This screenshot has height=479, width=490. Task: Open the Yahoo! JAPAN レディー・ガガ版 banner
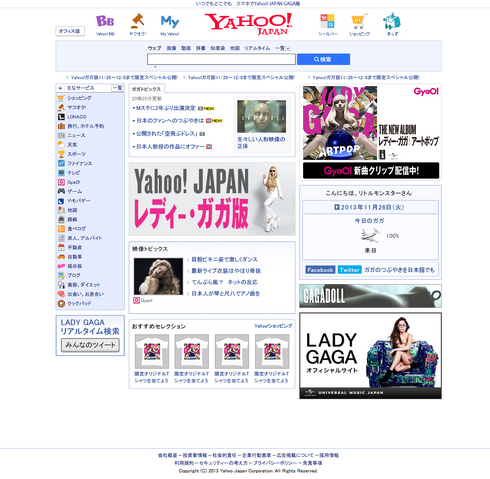click(x=212, y=199)
